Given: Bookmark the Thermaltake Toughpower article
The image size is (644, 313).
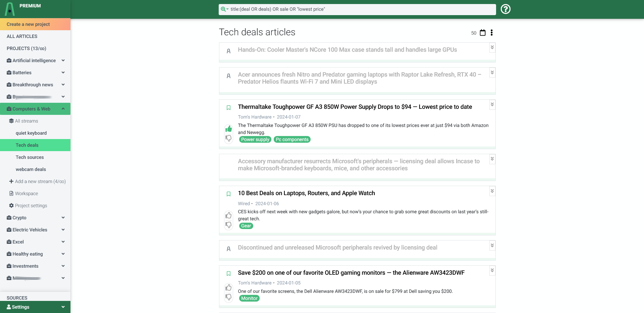Looking at the screenshot, I should pos(228,108).
